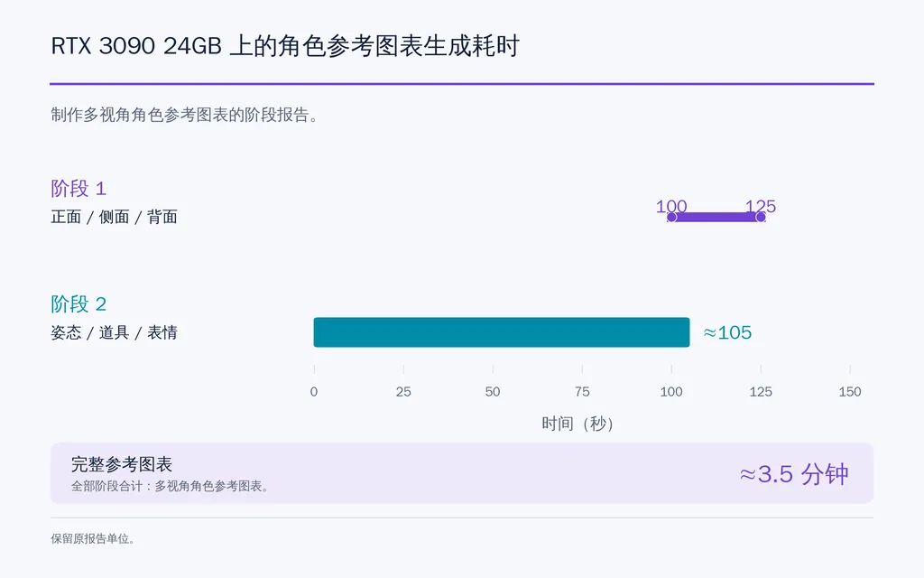This screenshot has height=578, width=924.
Task: Click the '完整参考图表' summary heading
Action: [122, 464]
